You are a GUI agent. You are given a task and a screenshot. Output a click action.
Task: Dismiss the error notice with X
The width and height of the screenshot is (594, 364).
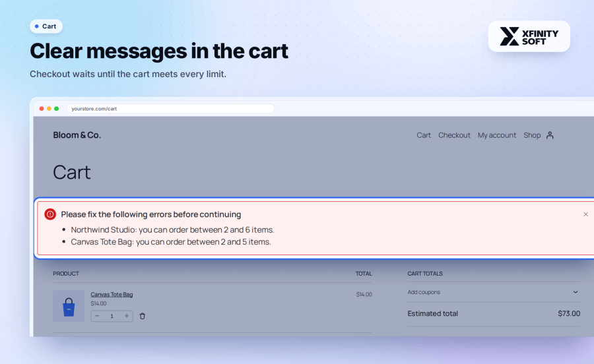click(x=585, y=214)
